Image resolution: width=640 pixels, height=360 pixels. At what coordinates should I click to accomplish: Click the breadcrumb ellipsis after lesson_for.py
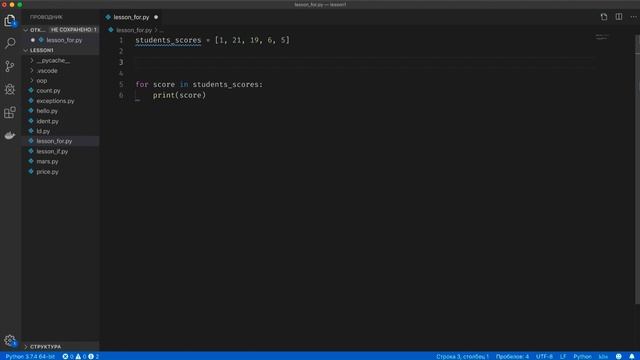click(x=162, y=31)
